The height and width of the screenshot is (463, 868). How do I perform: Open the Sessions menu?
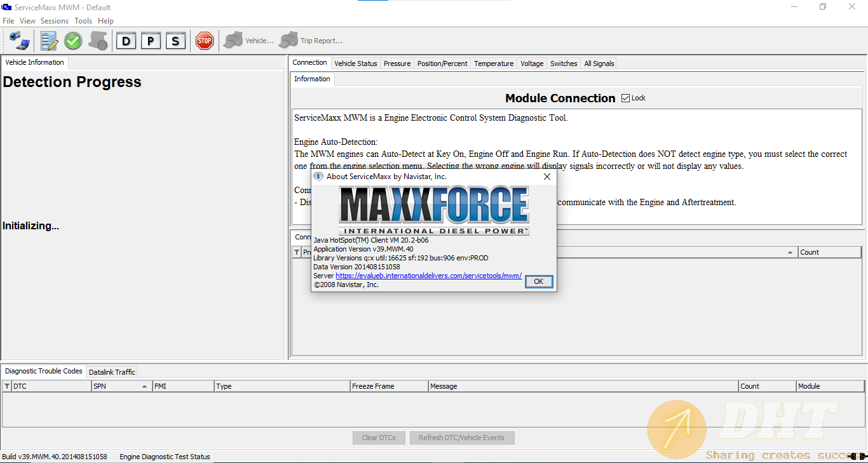55,21
